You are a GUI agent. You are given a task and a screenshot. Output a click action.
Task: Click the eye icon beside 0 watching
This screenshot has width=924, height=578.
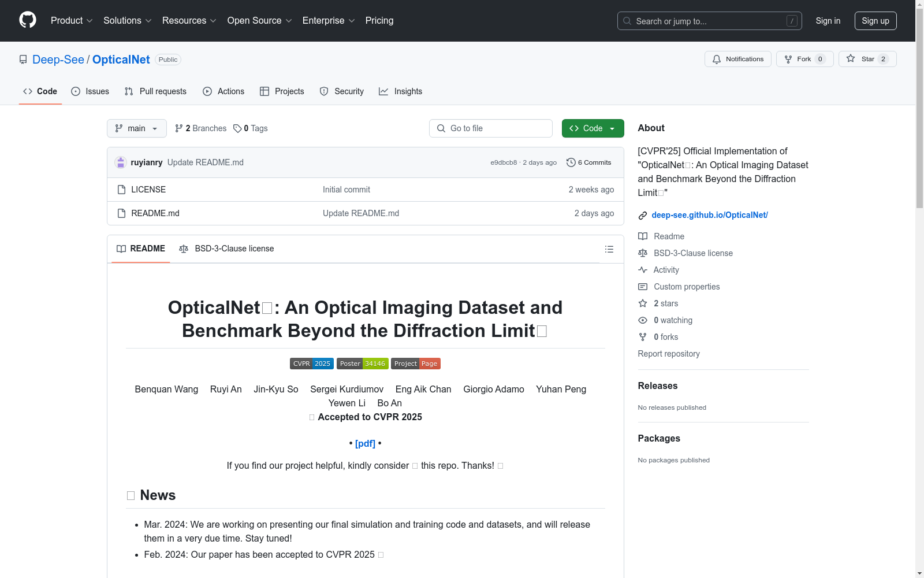(643, 320)
